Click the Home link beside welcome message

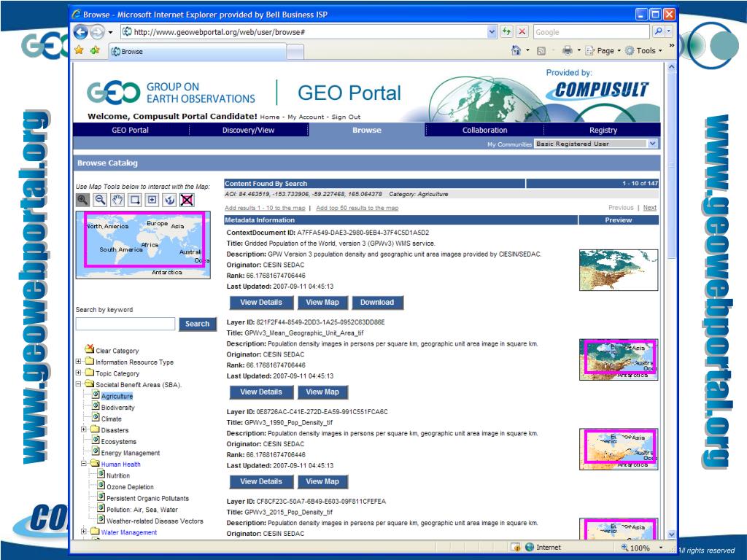point(270,117)
